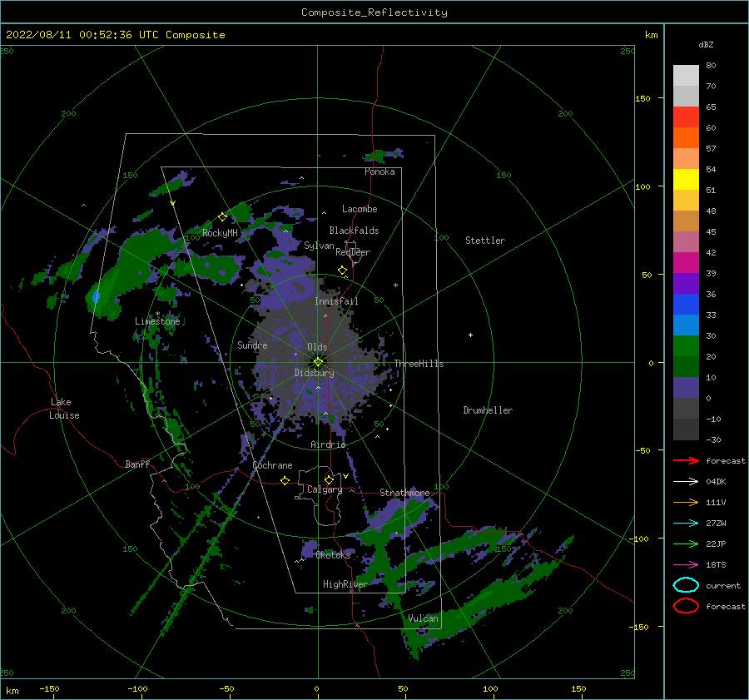Click the Cochrane town label

point(272,465)
